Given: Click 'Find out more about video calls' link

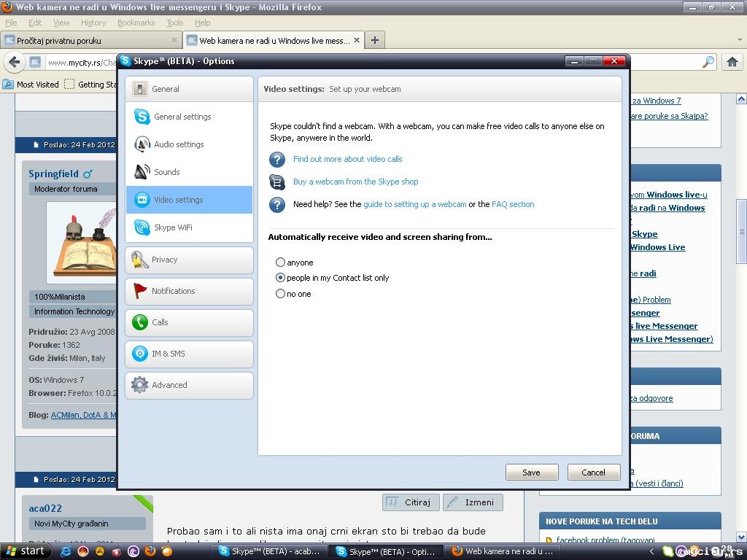Looking at the screenshot, I should [347, 159].
